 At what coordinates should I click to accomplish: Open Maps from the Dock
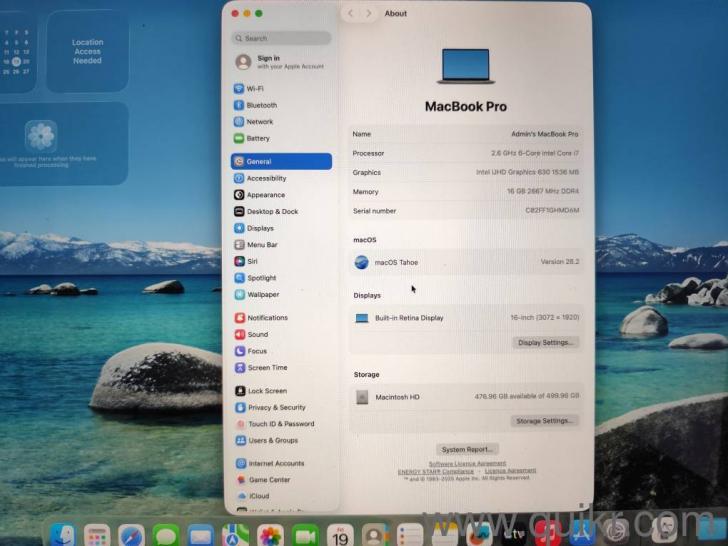[x=235, y=535]
